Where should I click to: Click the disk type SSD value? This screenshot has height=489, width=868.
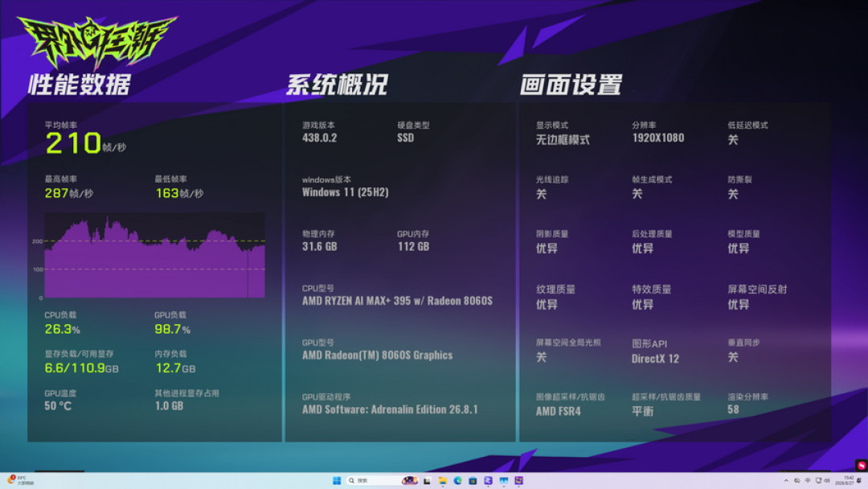(405, 138)
